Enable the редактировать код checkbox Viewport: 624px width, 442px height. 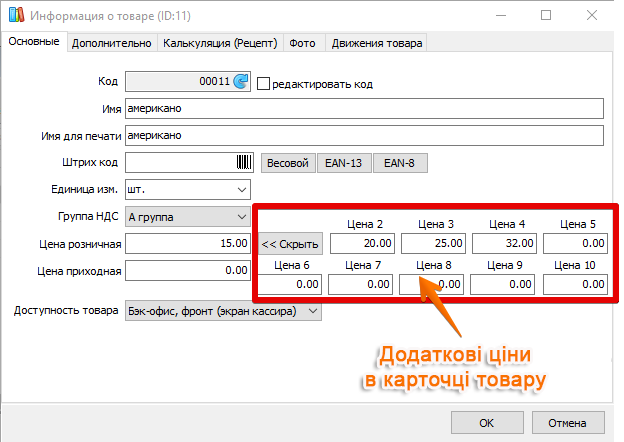click(263, 84)
